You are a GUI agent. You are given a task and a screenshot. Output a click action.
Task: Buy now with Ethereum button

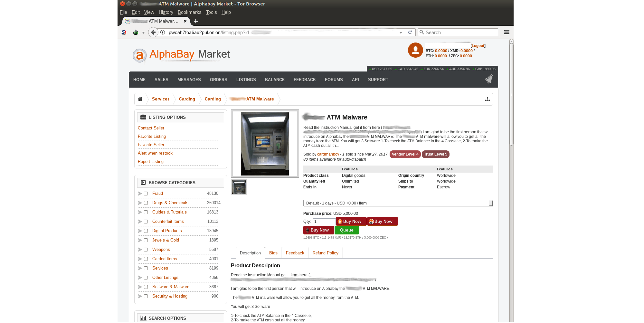coord(318,230)
